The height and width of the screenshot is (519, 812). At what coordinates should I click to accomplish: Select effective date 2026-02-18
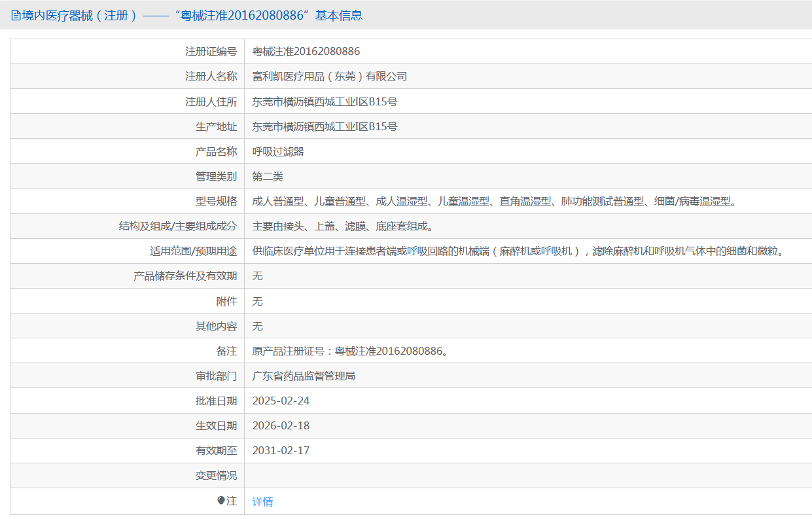pyautogui.click(x=281, y=425)
